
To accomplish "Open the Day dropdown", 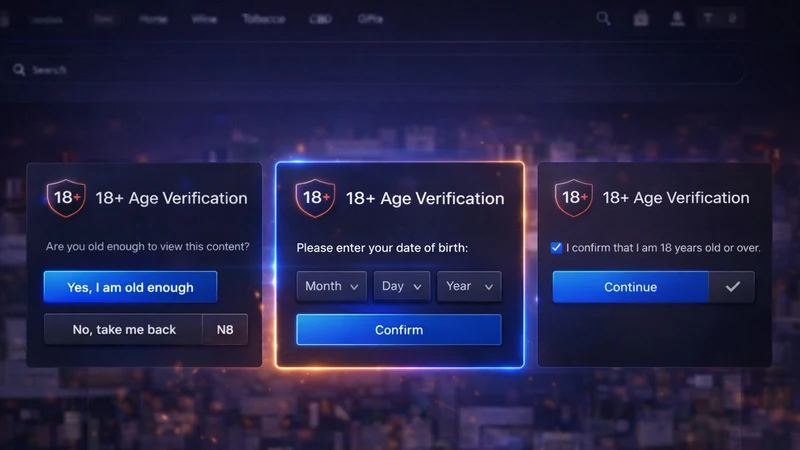I will [402, 286].
